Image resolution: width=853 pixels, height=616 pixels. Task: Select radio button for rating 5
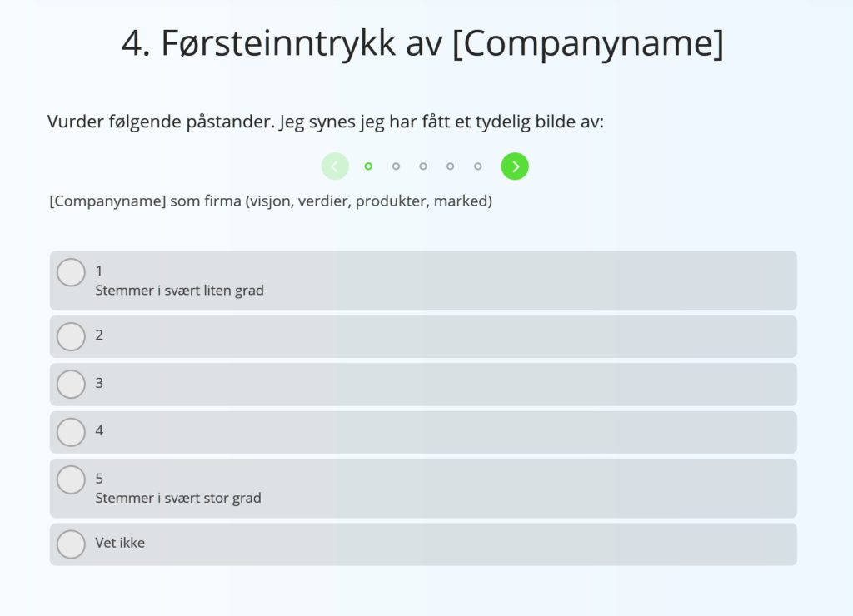tap(71, 479)
